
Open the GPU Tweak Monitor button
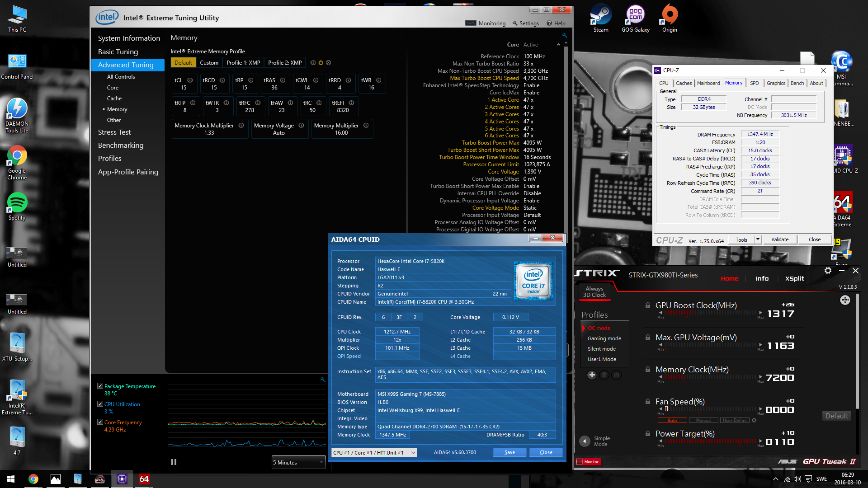pyautogui.click(x=588, y=462)
